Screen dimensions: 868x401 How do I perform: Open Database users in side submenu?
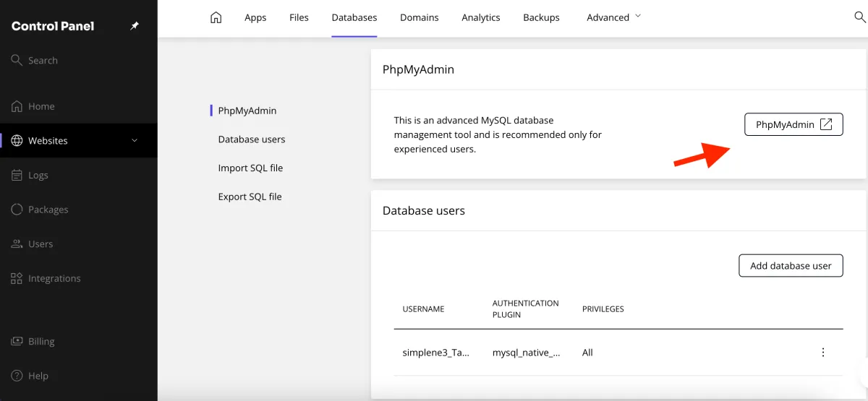[252, 139]
